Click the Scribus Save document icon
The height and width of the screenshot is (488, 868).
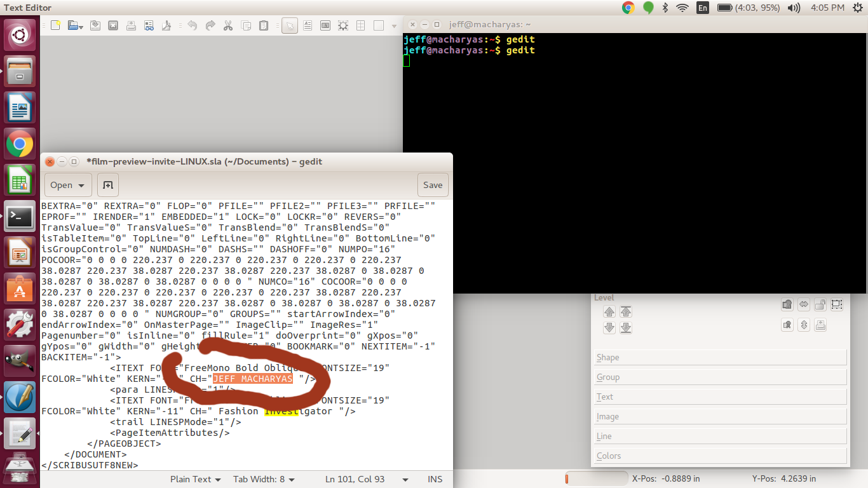point(95,25)
